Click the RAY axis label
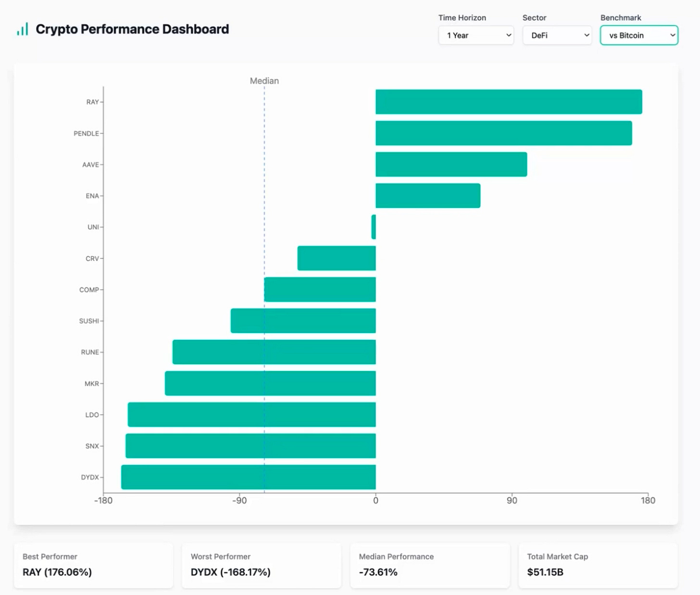 pos(92,102)
